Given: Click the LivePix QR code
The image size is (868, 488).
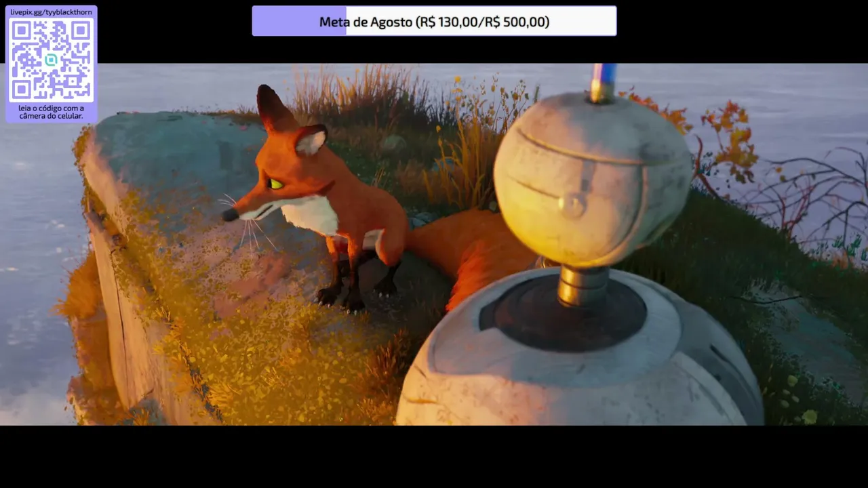Looking at the screenshot, I should pyautogui.click(x=52, y=60).
